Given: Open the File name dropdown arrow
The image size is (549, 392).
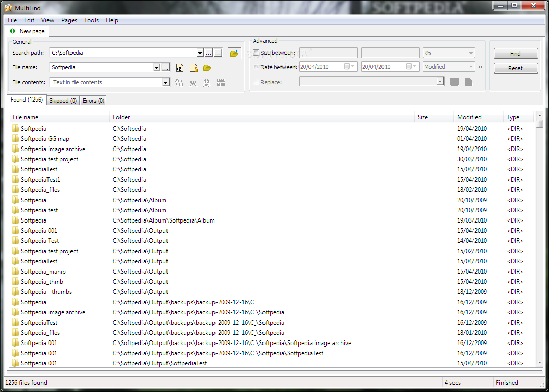Looking at the screenshot, I should [x=157, y=67].
